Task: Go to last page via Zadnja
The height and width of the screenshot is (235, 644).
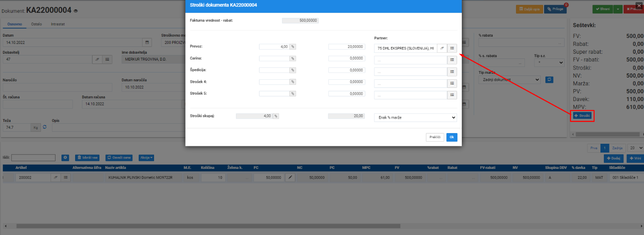Action: [617, 148]
